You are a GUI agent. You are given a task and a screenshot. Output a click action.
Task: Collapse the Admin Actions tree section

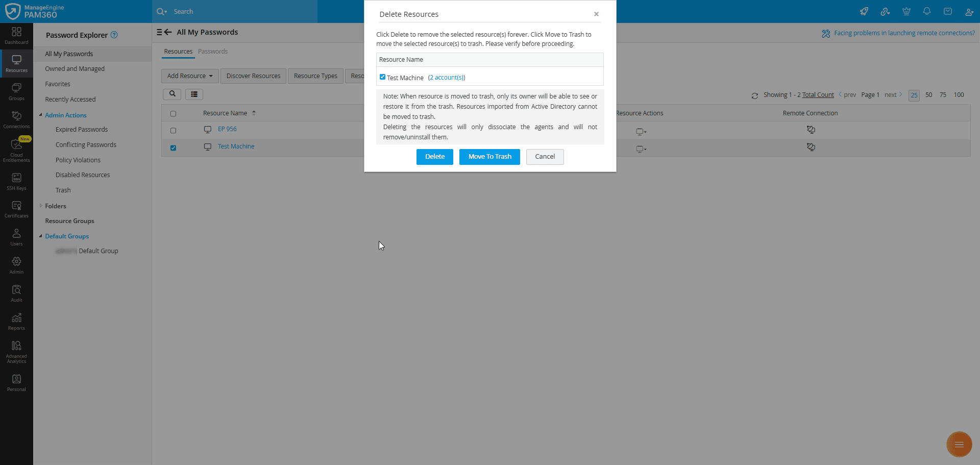(x=41, y=115)
